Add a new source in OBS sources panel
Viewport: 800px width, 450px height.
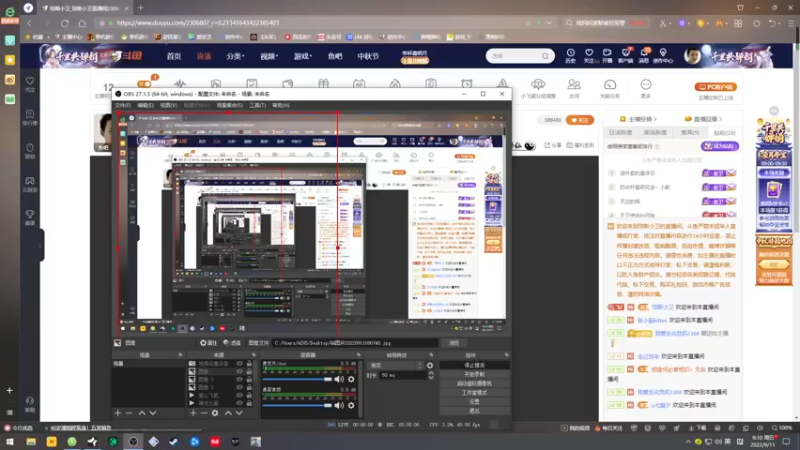pyautogui.click(x=193, y=413)
